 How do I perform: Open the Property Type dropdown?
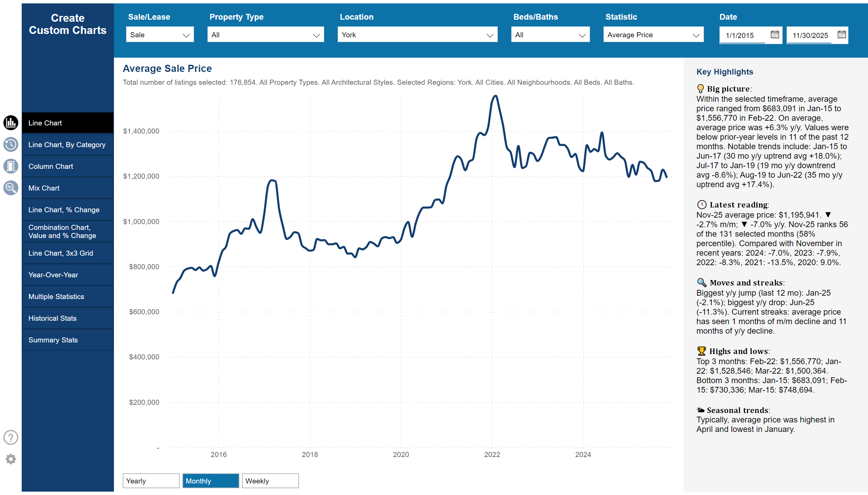pos(265,34)
